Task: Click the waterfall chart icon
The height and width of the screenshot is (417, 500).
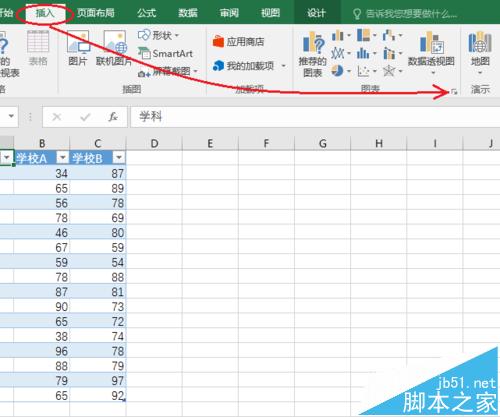Action: coord(388,35)
